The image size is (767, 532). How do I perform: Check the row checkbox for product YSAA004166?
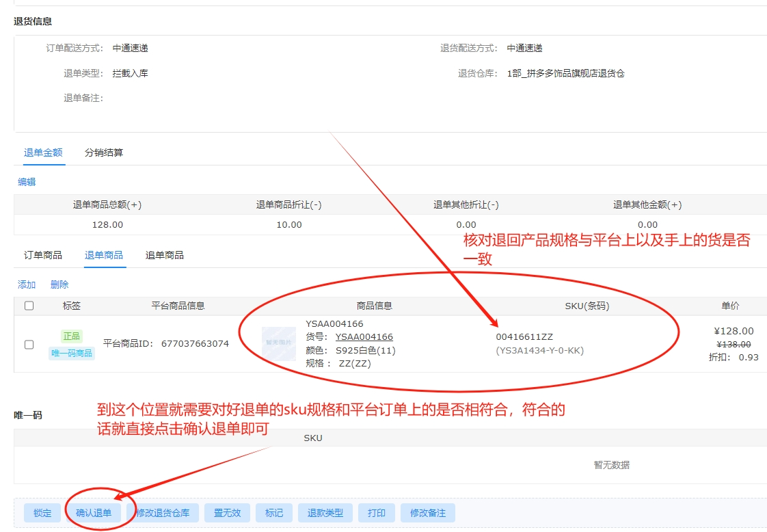coord(29,344)
